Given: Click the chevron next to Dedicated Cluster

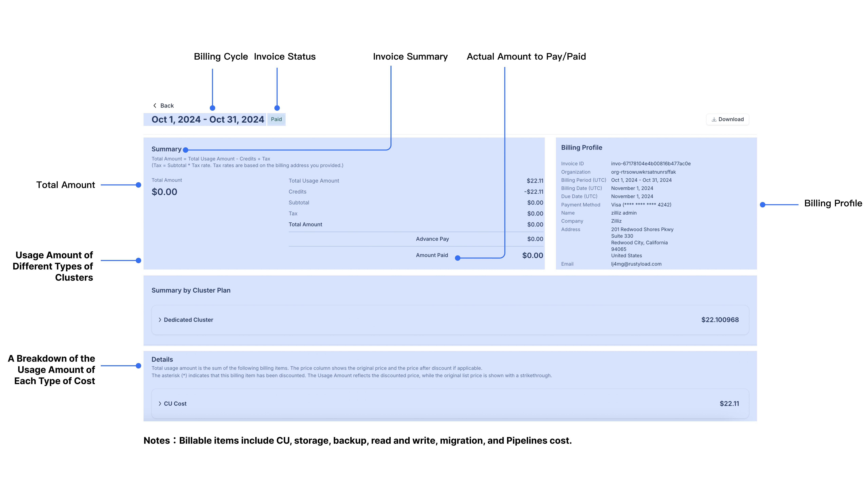Looking at the screenshot, I should coord(160,320).
